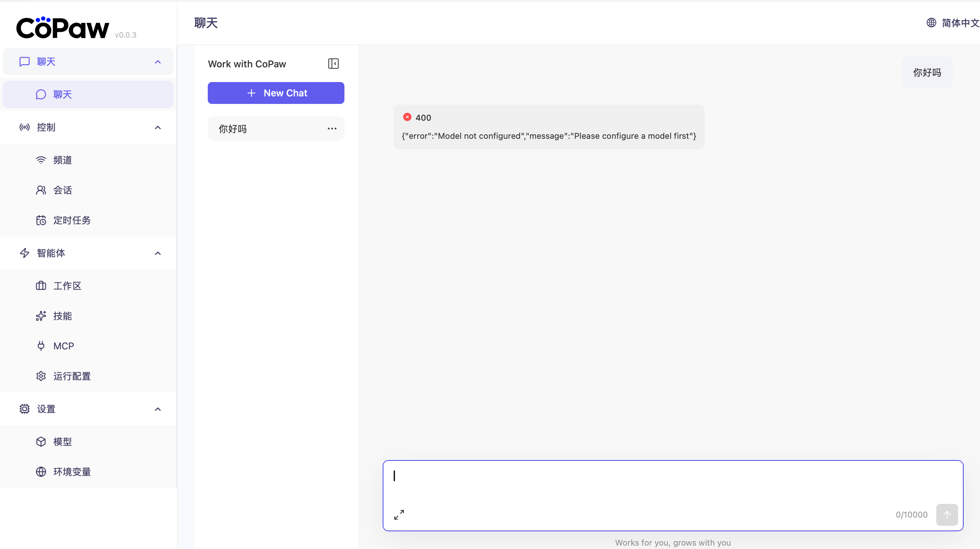Viewport: 980px width, 549px height.
Task: Collapse the 设置 menu group
Action: [158, 409]
